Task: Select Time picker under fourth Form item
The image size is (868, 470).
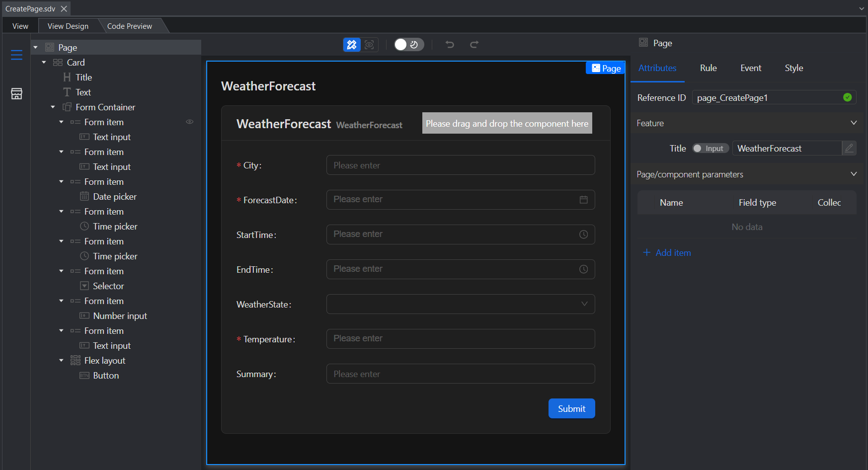Action: (x=115, y=227)
